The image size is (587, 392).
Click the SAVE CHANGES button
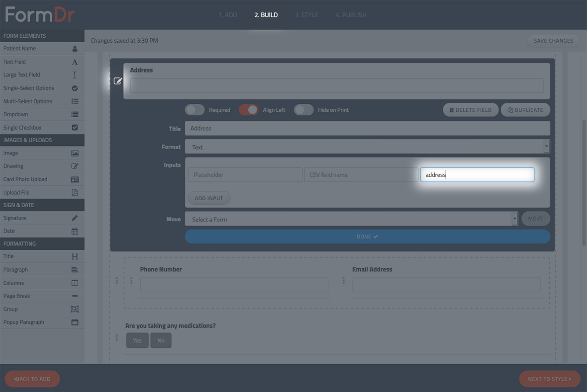554,40
